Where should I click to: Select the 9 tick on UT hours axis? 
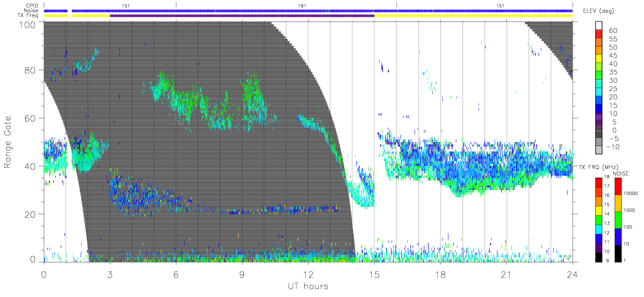(x=242, y=274)
